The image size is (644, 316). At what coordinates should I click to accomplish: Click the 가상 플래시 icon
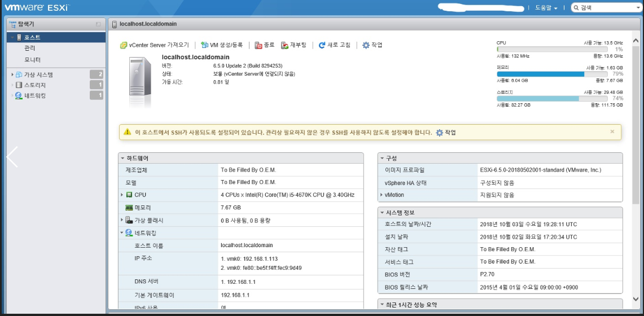tap(129, 221)
